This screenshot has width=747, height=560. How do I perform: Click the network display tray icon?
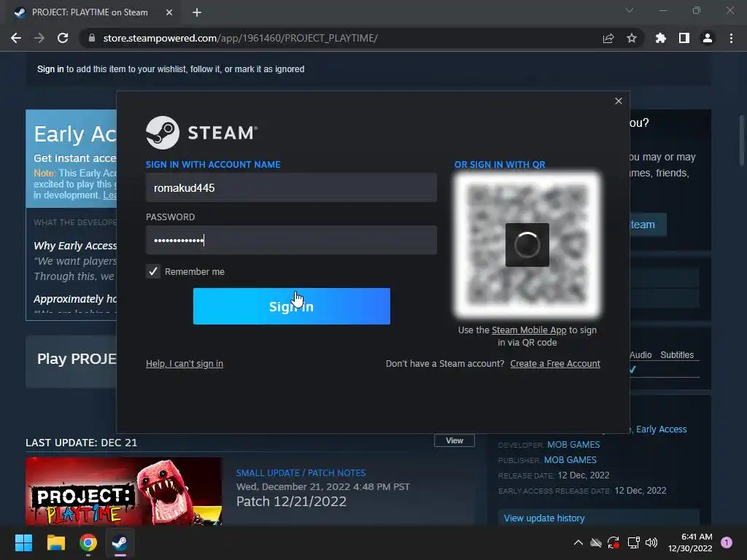633,542
